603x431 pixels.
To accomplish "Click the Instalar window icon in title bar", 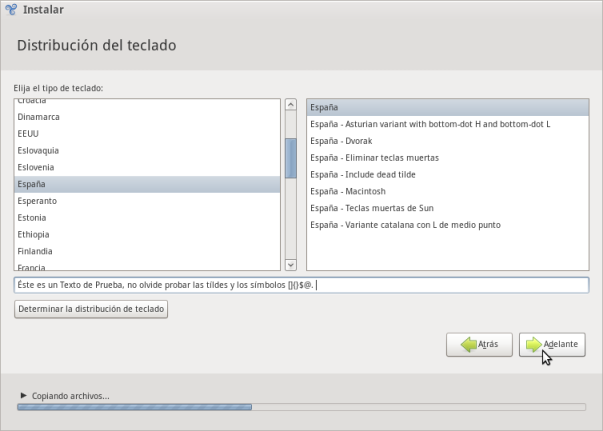I will coord(11,9).
